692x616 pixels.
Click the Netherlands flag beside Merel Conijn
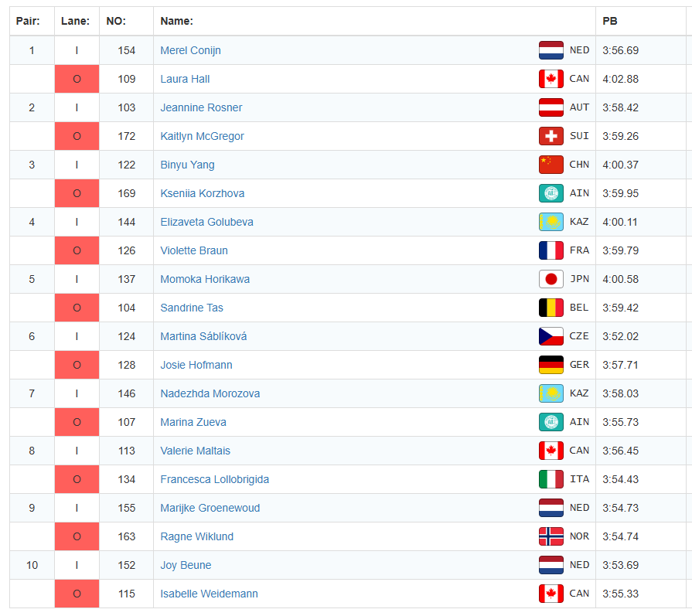[551, 50]
